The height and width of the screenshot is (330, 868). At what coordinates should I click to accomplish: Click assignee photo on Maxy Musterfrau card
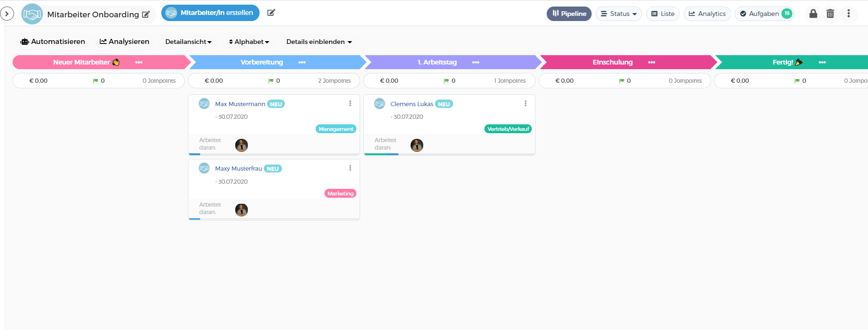[x=241, y=210]
